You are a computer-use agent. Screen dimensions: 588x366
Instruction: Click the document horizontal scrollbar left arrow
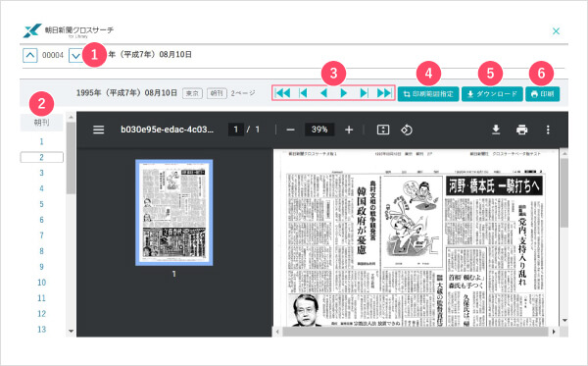pos(277,332)
